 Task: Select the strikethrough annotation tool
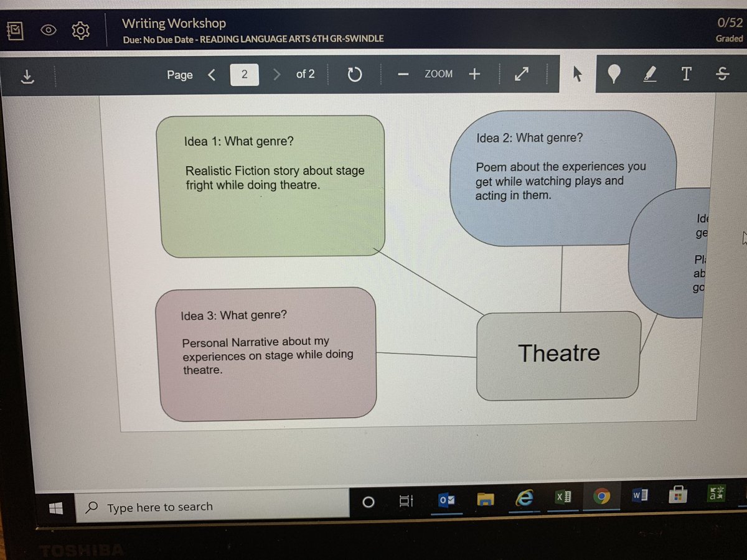[722, 74]
